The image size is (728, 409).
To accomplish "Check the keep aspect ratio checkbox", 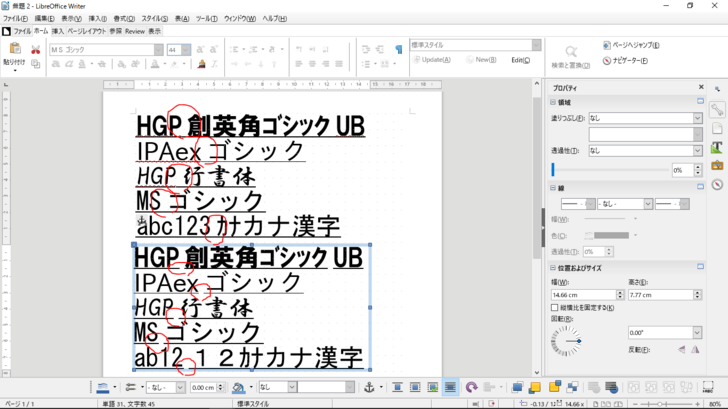I will click(554, 308).
